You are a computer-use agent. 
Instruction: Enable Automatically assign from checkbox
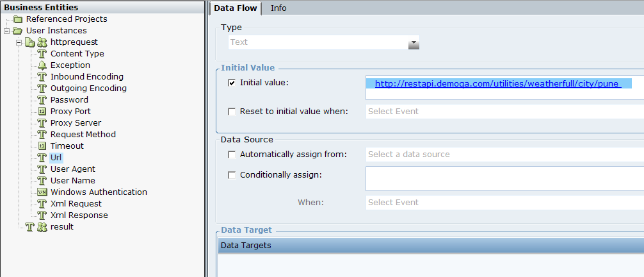coord(232,155)
